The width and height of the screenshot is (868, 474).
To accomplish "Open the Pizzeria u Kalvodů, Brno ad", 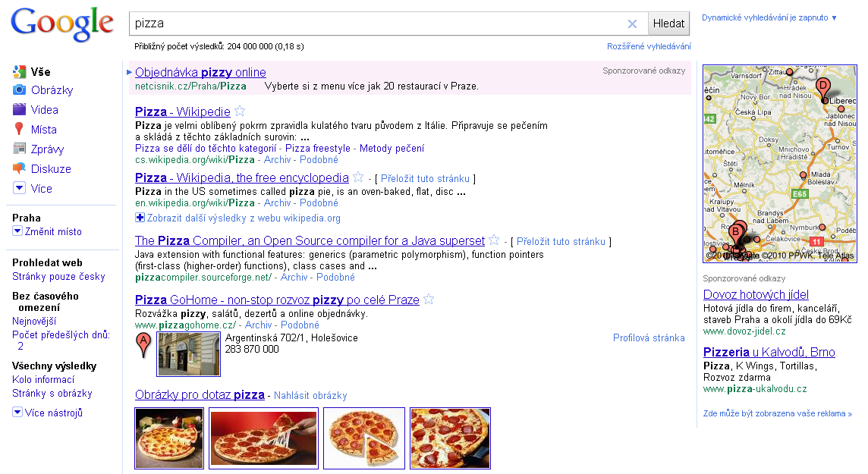I will click(769, 353).
